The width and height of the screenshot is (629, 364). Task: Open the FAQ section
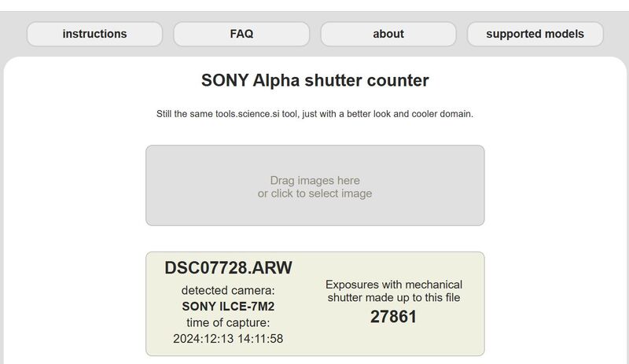click(x=241, y=34)
